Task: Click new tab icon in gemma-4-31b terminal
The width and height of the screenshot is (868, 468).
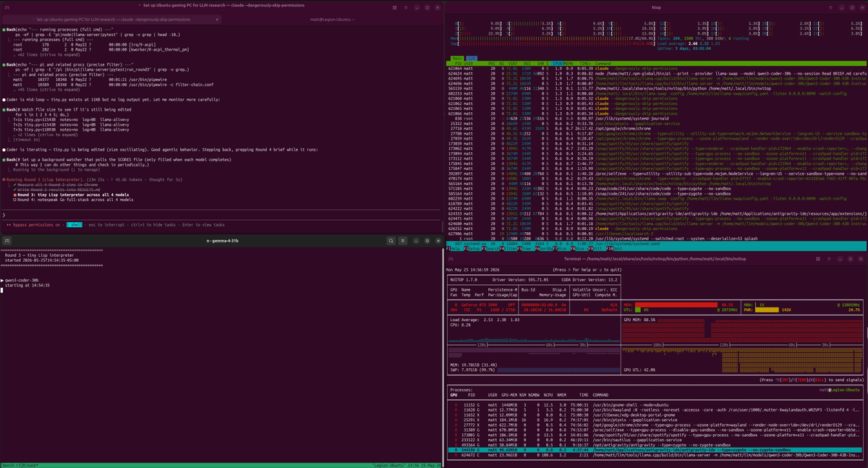Action: (7, 240)
